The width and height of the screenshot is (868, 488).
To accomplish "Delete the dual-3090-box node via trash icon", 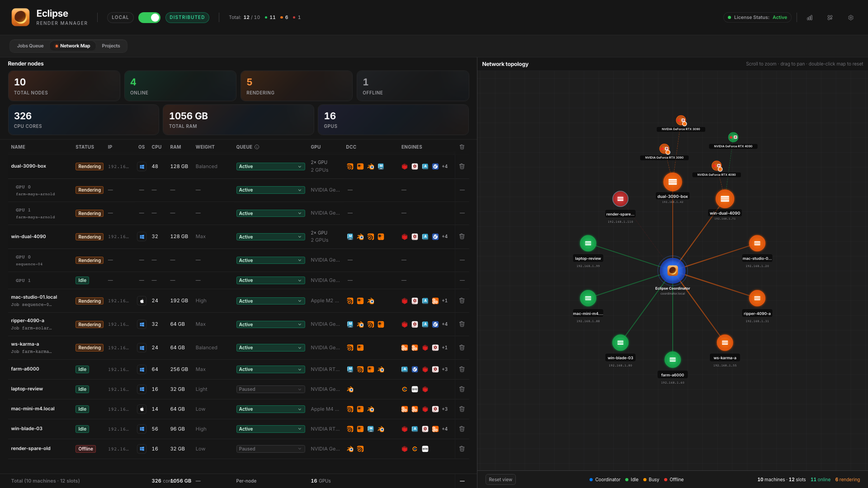I will click(x=462, y=166).
